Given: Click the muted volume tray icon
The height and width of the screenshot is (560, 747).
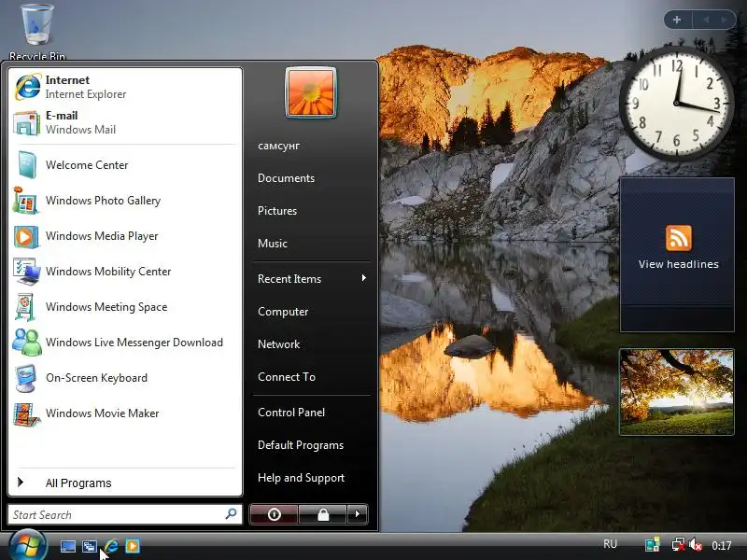Looking at the screenshot, I should coord(696,545).
